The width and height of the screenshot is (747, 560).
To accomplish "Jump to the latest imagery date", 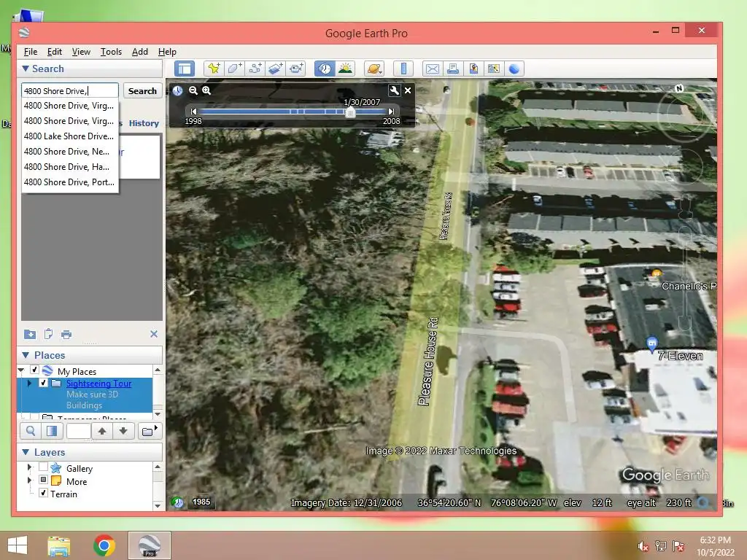I will (391, 112).
